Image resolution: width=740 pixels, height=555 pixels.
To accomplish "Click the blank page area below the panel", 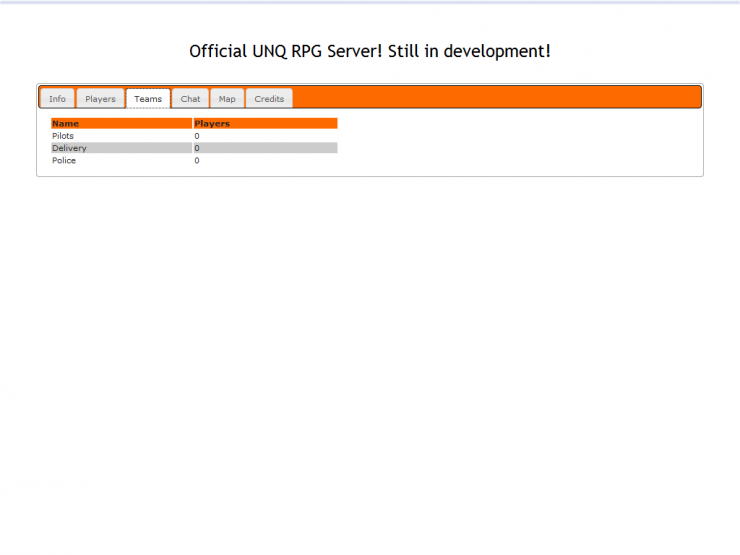I will pyautogui.click(x=370, y=350).
